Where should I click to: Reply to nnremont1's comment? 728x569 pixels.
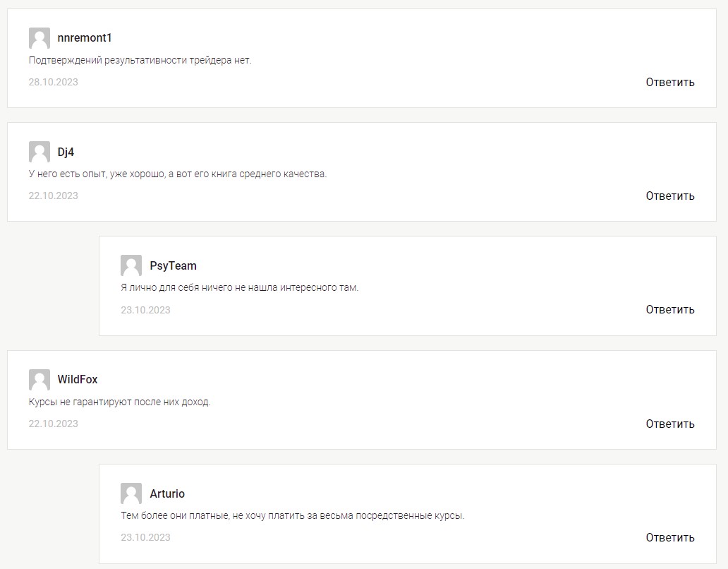pyautogui.click(x=670, y=82)
